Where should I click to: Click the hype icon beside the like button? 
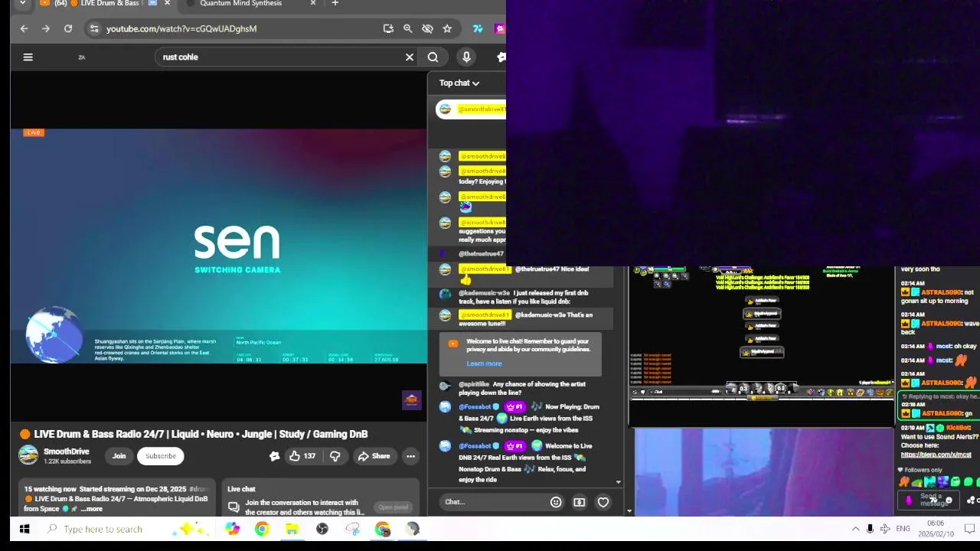[274, 456]
